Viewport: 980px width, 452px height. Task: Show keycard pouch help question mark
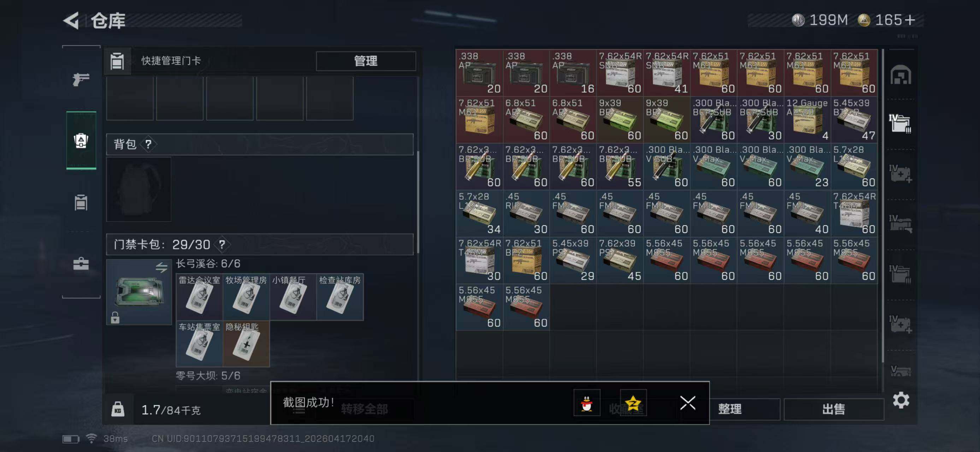(222, 244)
